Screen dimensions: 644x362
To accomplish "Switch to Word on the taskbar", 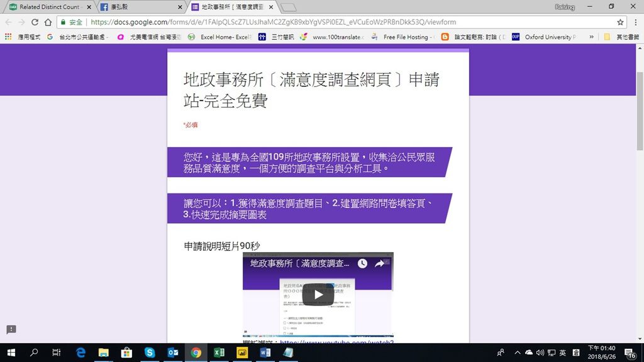I will point(265,353).
